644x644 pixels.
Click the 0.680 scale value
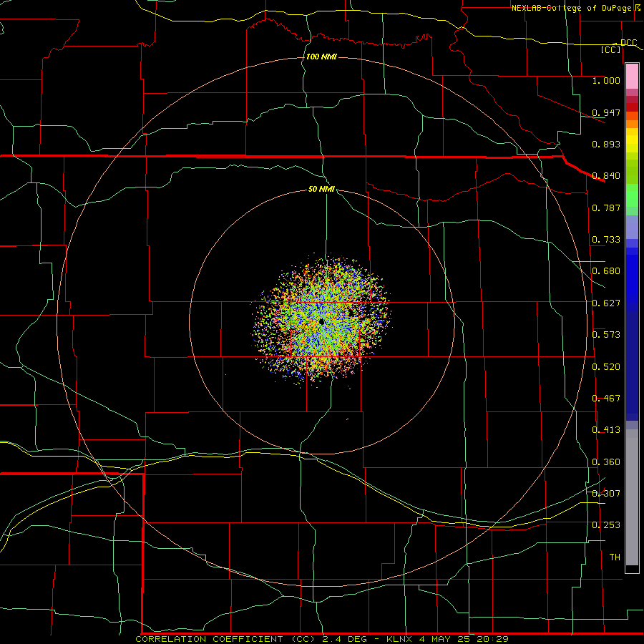click(x=606, y=271)
